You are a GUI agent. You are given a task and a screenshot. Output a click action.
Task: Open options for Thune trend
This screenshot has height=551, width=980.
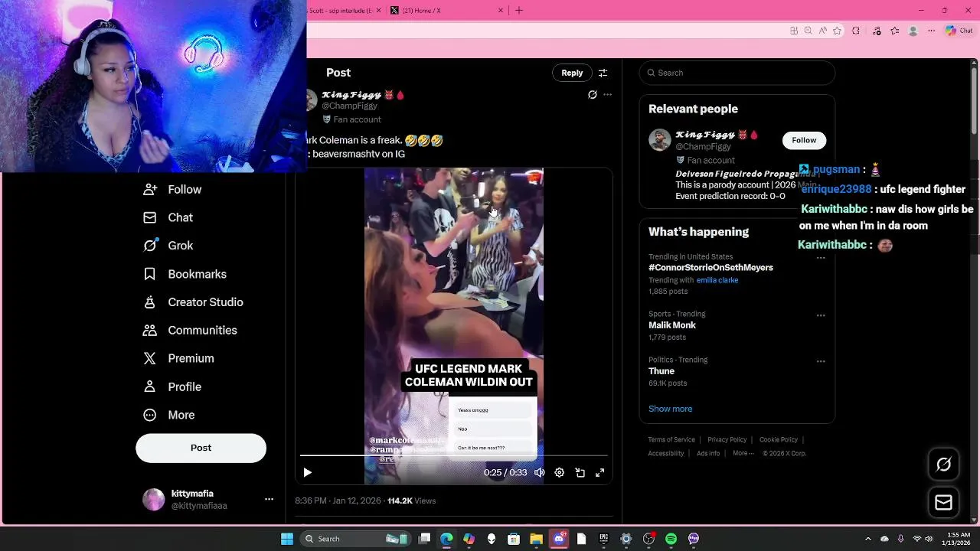point(821,361)
